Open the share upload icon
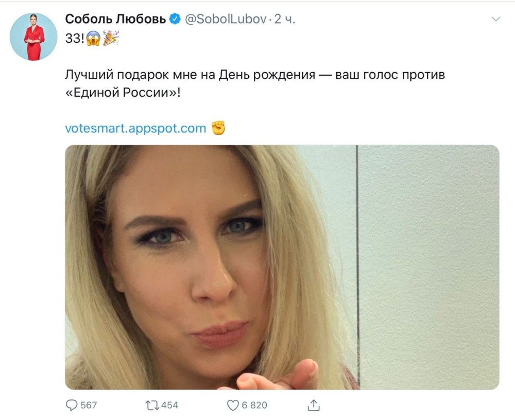 pyautogui.click(x=314, y=405)
